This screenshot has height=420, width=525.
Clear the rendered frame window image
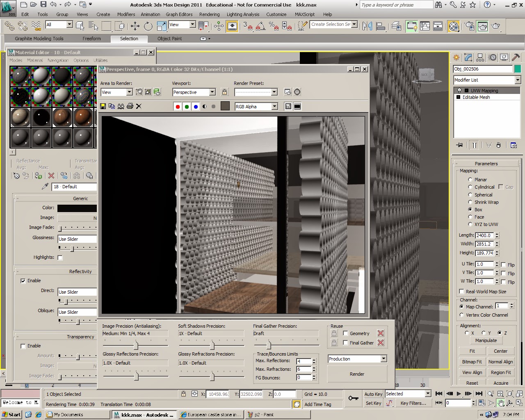[x=139, y=106]
